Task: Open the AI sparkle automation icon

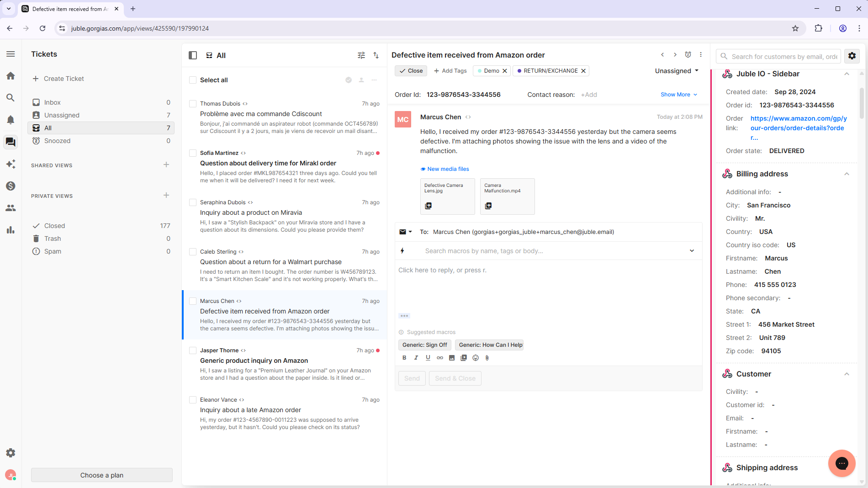Action: pyautogui.click(x=11, y=164)
